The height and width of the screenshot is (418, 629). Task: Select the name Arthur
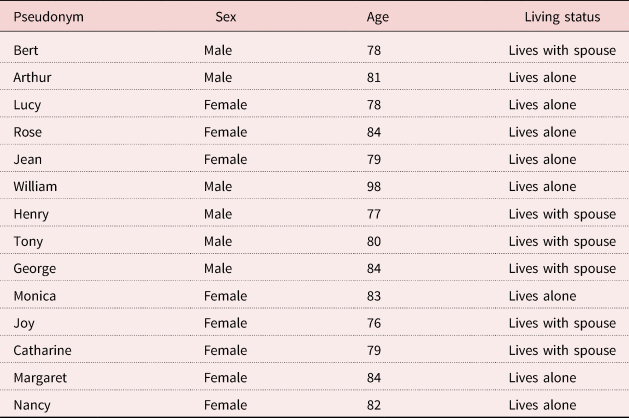click(x=32, y=77)
